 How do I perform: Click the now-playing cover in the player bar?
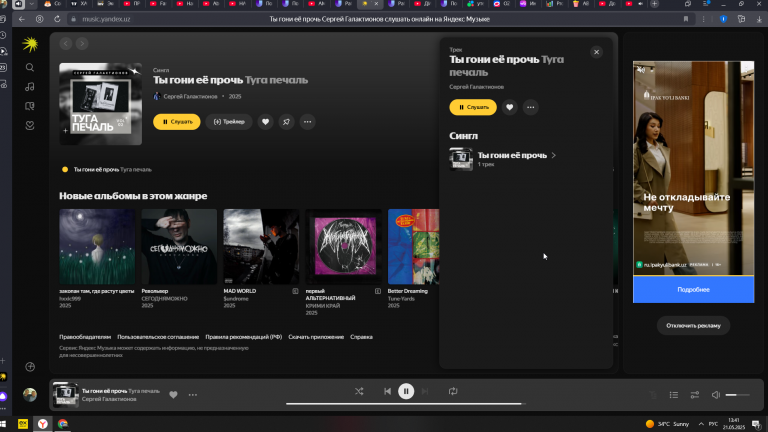coord(65,395)
